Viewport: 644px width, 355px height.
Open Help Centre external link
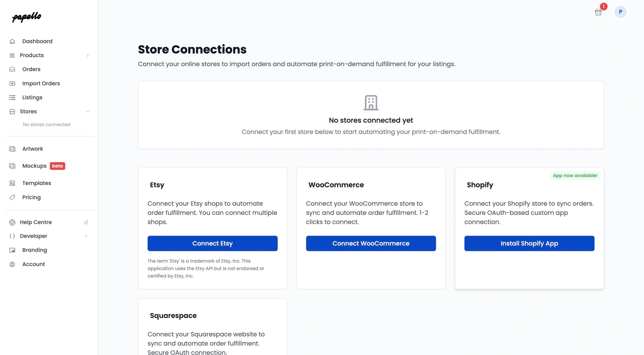86,222
